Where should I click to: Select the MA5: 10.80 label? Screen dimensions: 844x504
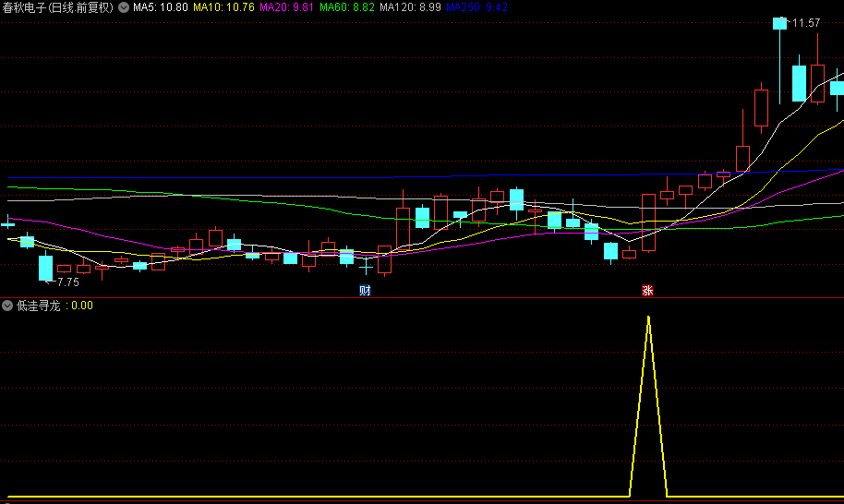pos(161,7)
